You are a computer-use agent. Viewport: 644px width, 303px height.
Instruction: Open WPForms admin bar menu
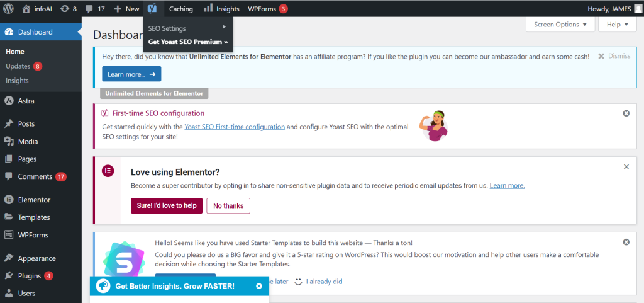(x=267, y=9)
